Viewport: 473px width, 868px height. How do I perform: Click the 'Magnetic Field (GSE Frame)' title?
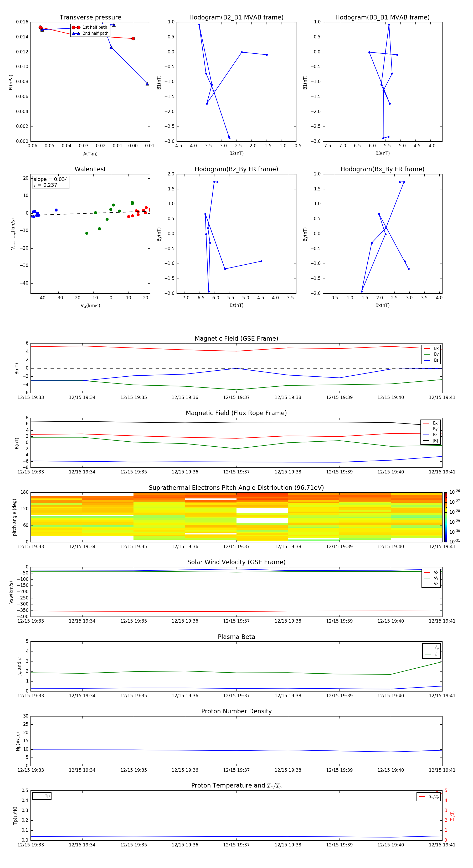[x=236, y=339]
